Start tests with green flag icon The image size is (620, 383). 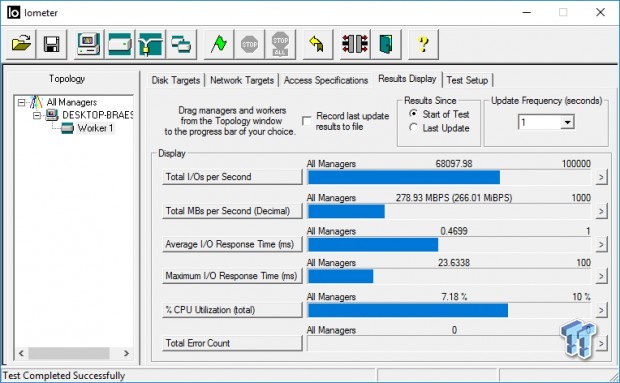tap(219, 44)
